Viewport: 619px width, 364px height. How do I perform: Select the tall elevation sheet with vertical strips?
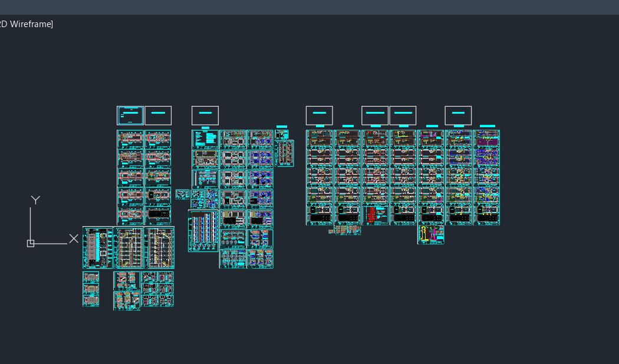(x=203, y=231)
